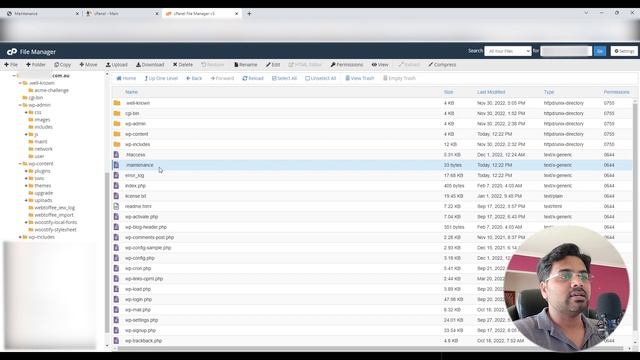Navigate Forward in the file list
Viewport: 640px width, 360px height.
click(x=222, y=78)
